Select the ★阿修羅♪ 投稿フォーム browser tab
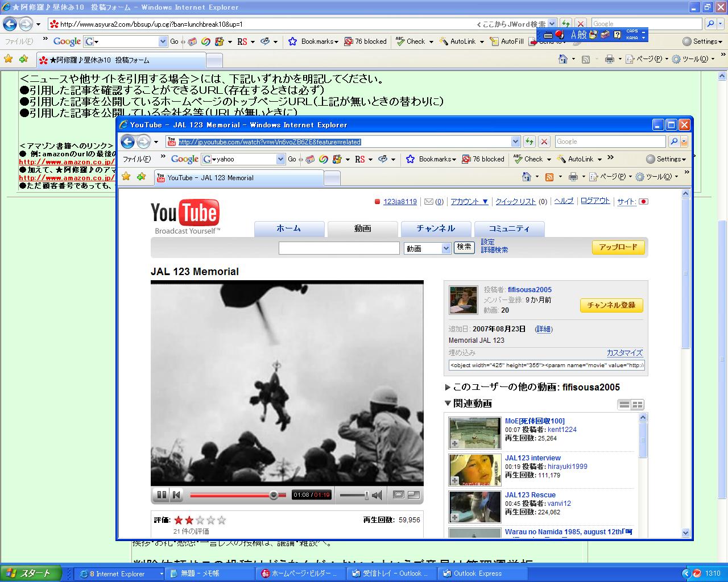The width and height of the screenshot is (728, 582). [121, 60]
